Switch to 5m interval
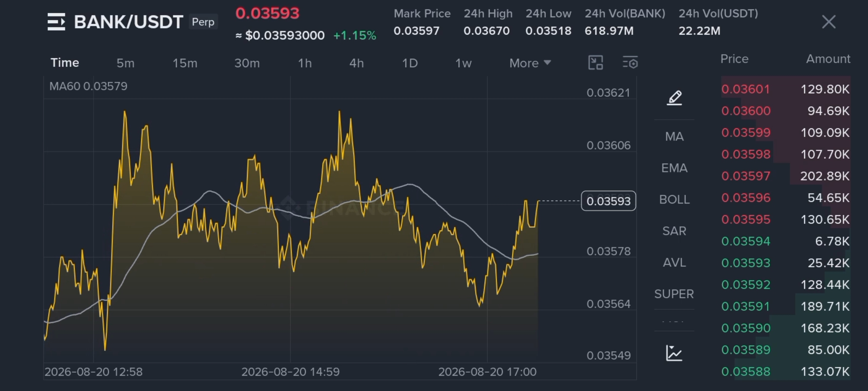Screen dimensions: 868x391 pyautogui.click(x=125, y=63)
